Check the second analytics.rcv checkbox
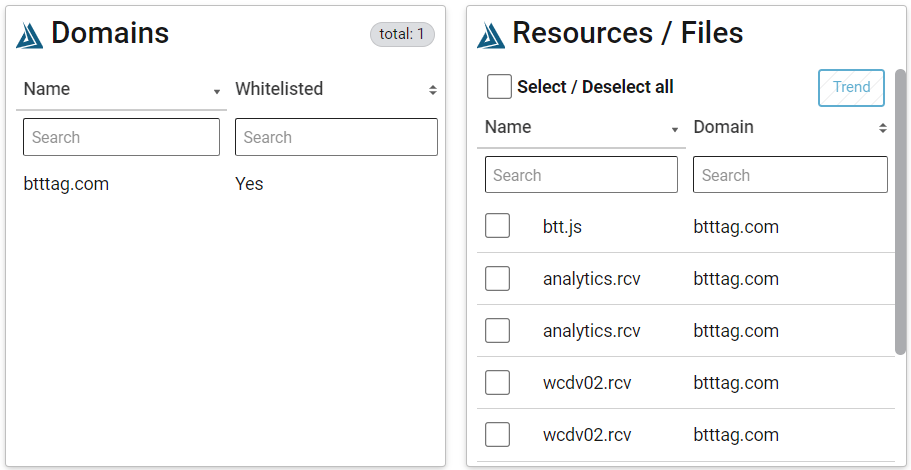This screenshot has width=911, height=470. (497, 331)
